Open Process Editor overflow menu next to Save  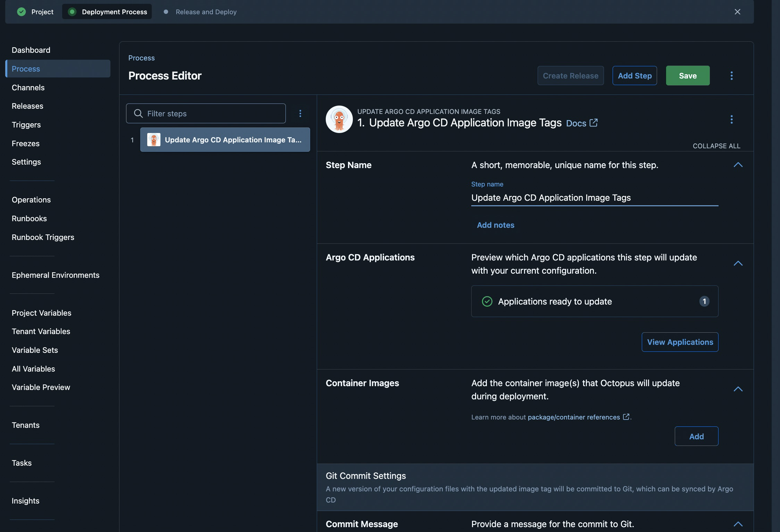[x=732, y=76]
